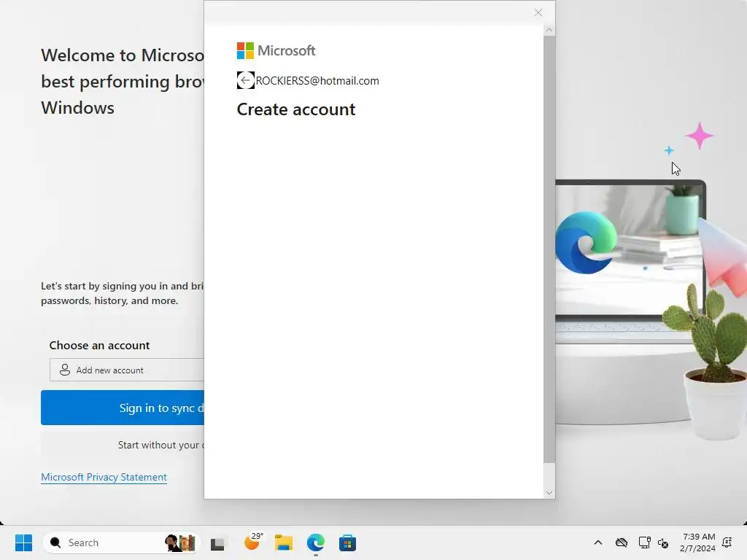Viewport: 747px width, 560px height.
Task: Click the Microsoft logo in the dialog
Action: point(276,50)
